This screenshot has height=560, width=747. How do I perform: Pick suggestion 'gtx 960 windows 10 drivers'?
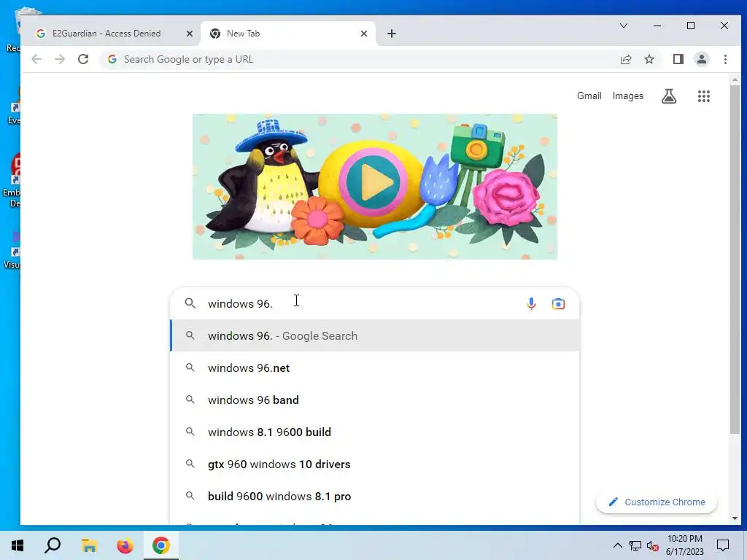[375, 464]
